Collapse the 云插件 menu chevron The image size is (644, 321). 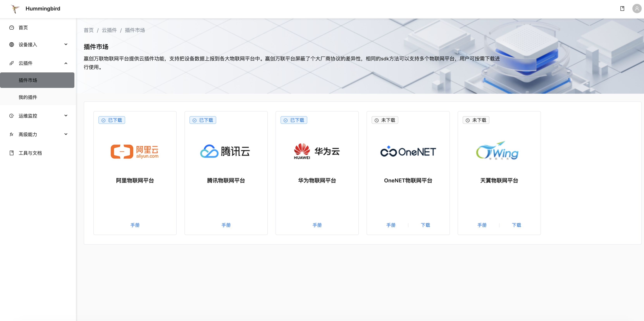point(66,63)
